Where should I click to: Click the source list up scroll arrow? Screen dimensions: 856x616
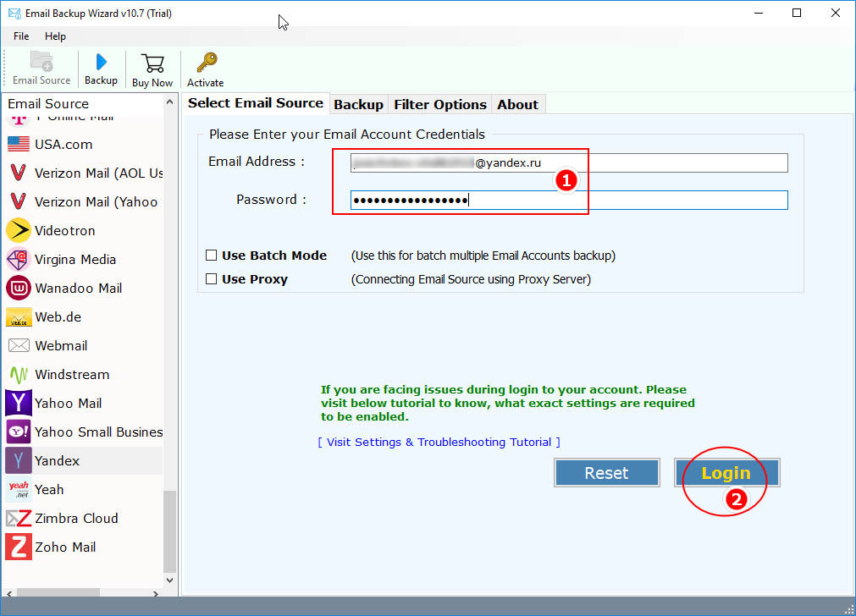click(170, 102)
